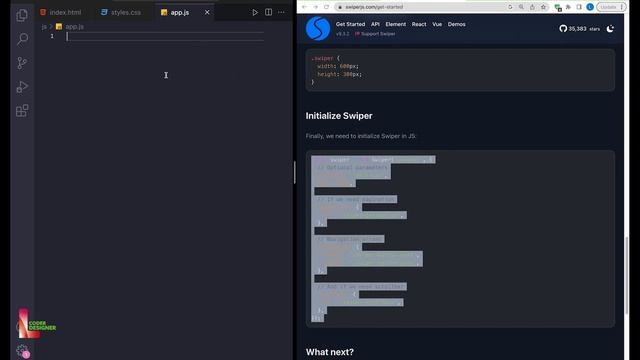Switch to the styles.css tab
The width and height of the screenshot is (640, 360).
(x=121, y=13)
